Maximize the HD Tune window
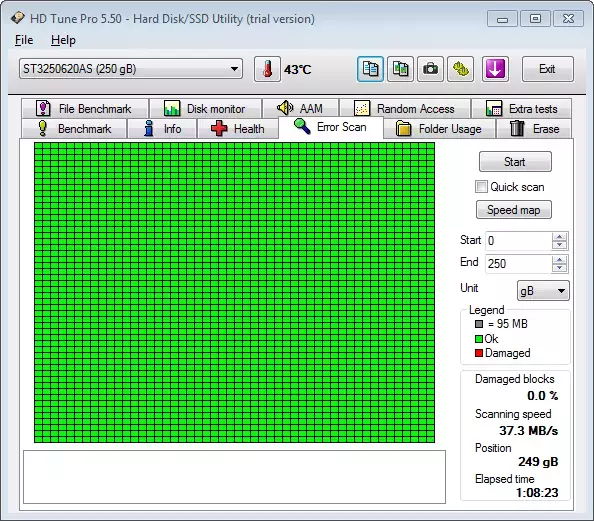 pos(535,19)
